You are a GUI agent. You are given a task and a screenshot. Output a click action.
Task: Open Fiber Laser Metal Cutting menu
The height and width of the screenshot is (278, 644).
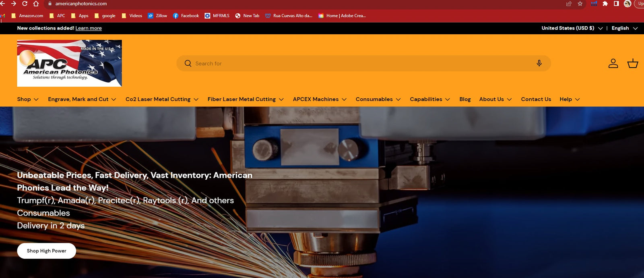246,99
